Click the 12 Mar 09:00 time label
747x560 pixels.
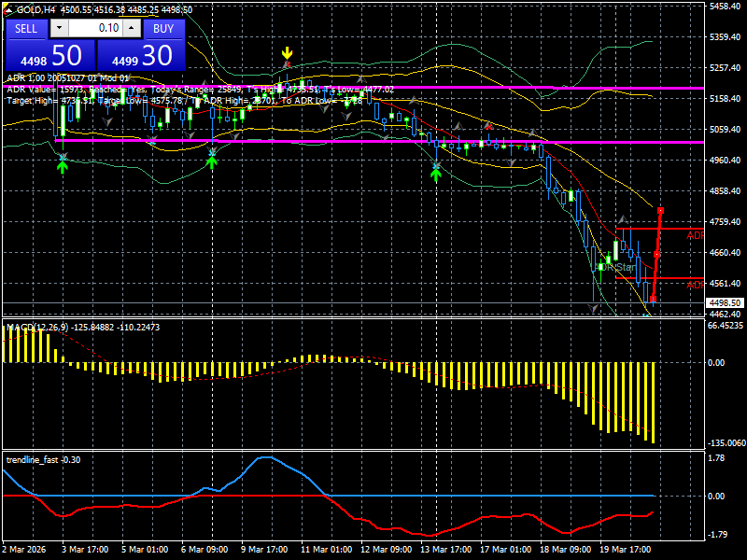pos(387,550)
